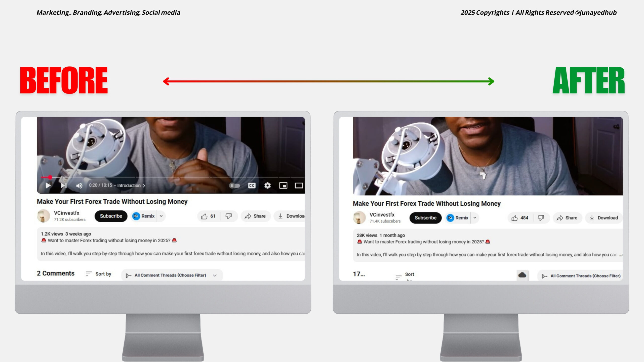This screenshot has height=362, width=644.
Task: Enable miniplayer mode in left player
Action: pos(283,186)
